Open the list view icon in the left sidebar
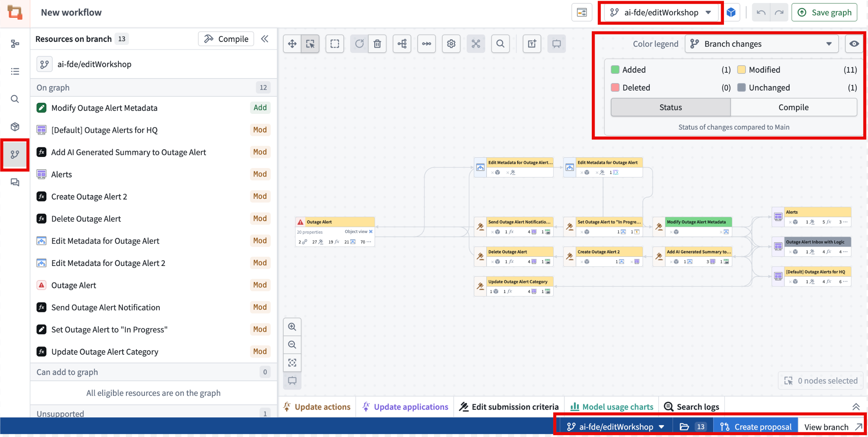 point(15,71)
